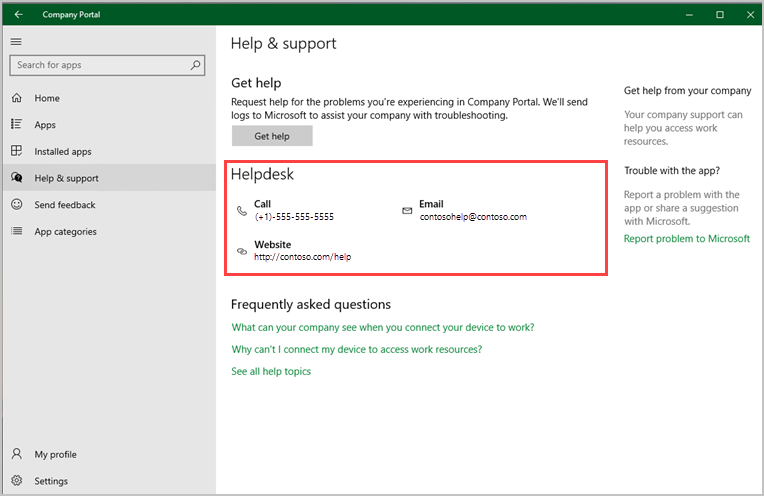Viewport: 764px width, 496px height.
Task: Click the App categories list icon
Action: click(x=17, y=231)
